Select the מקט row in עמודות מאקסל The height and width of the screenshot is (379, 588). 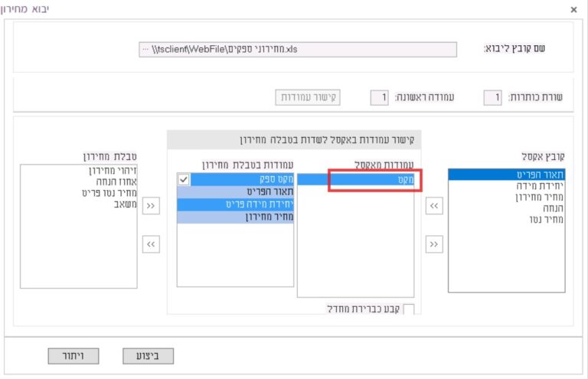click(356, 180)
